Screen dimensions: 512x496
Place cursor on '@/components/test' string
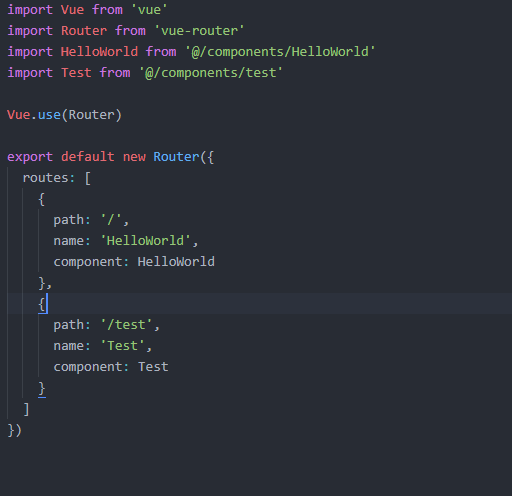(211, 73)
